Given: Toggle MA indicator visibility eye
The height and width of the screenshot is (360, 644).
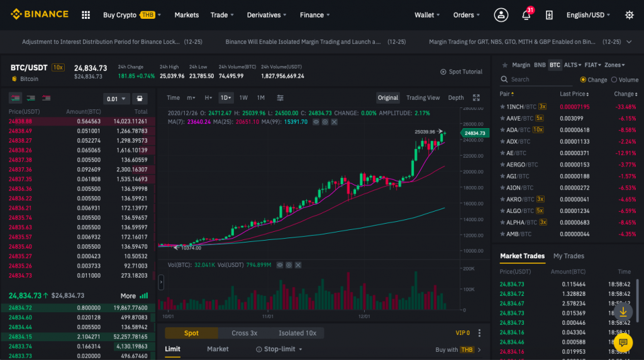Looking at the screenshot, I should pyautogui.click(x=316, y=122).
